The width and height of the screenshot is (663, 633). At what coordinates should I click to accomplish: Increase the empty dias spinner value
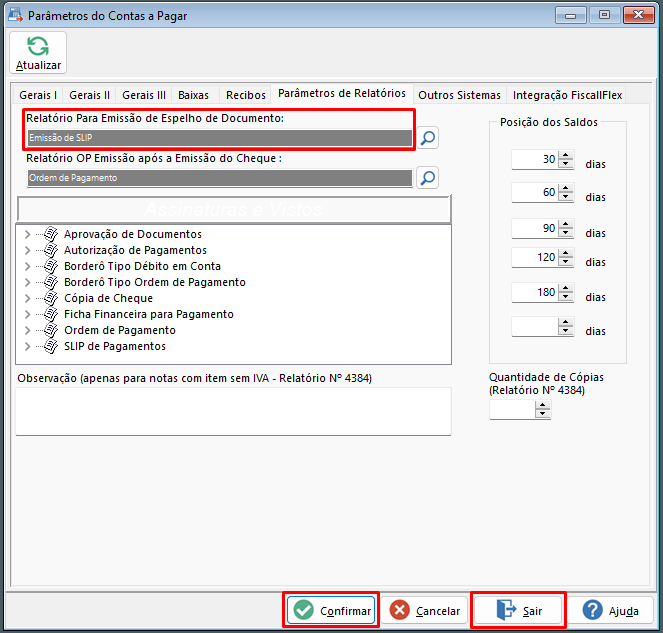point(566,322)
